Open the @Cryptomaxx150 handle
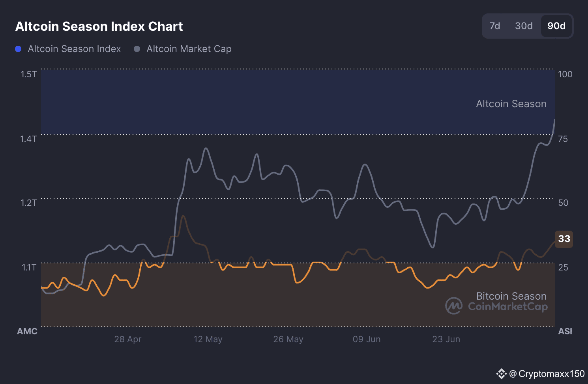 click(x=547, y=374)
